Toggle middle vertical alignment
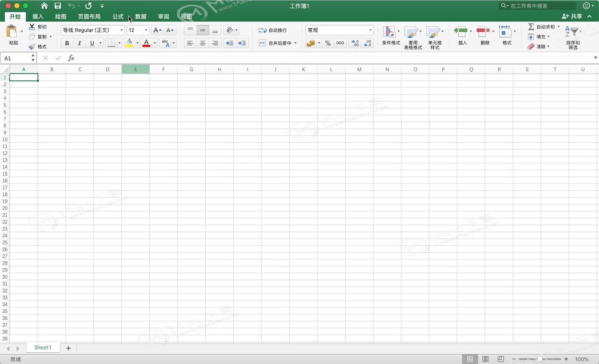 click(x=203, y=30)
